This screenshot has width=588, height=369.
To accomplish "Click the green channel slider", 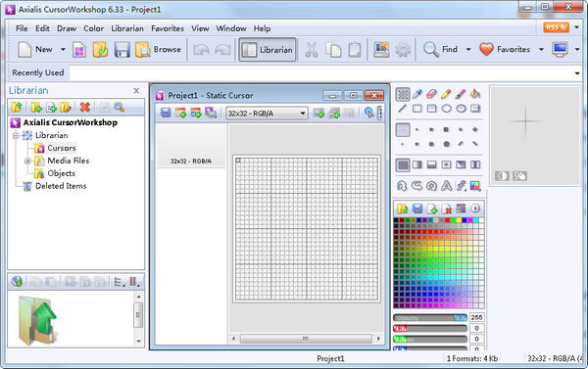I will point(430,339).
